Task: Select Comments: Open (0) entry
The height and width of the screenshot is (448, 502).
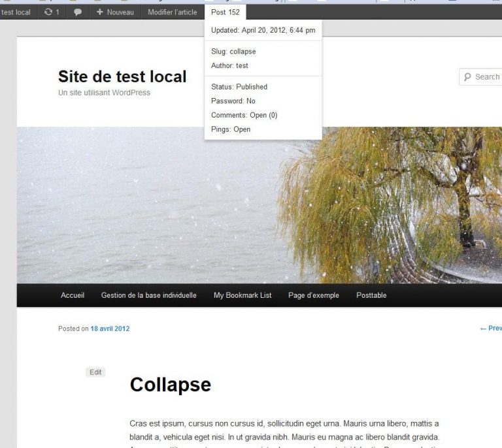Action: 244,115
